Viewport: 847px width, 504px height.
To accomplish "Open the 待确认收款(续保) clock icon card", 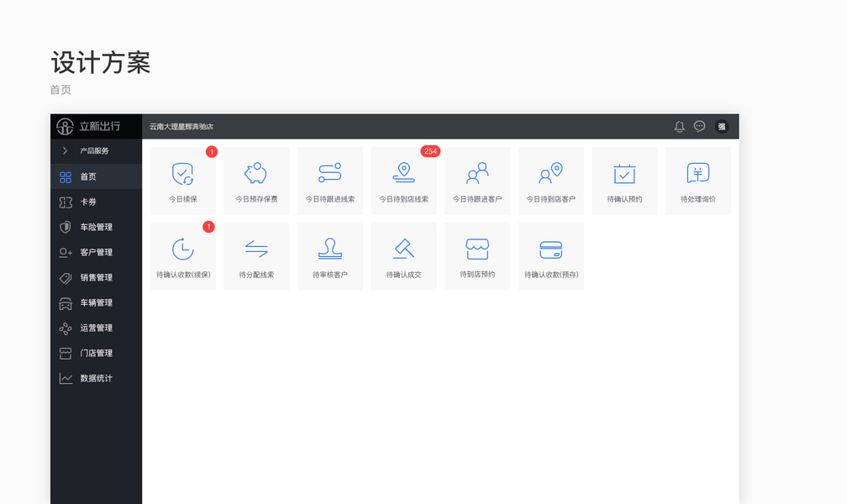I will (183, 256).
